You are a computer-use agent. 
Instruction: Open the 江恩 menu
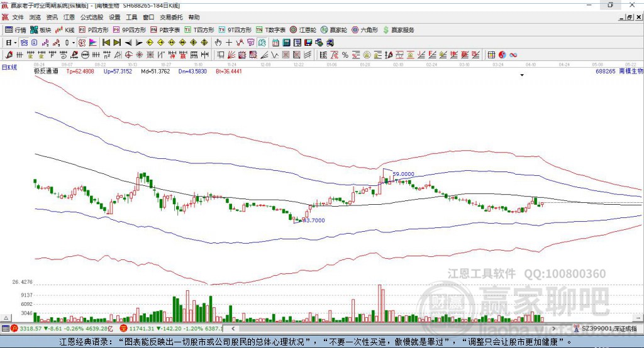(69, 17)
